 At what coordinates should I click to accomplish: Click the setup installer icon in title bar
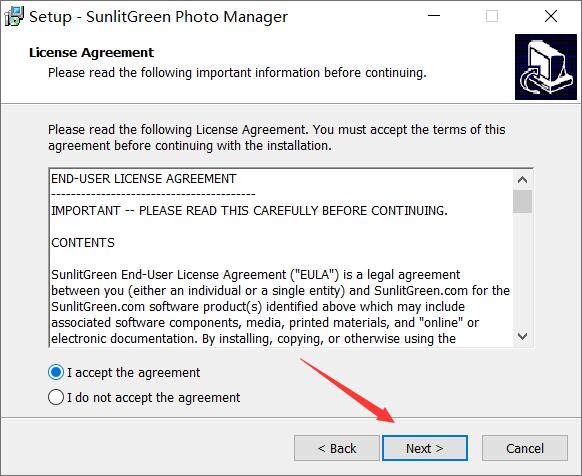pos(14,16)
